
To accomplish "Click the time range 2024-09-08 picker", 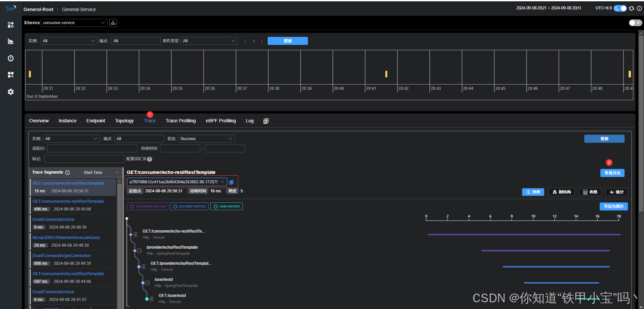I will [x=549, y=8].
